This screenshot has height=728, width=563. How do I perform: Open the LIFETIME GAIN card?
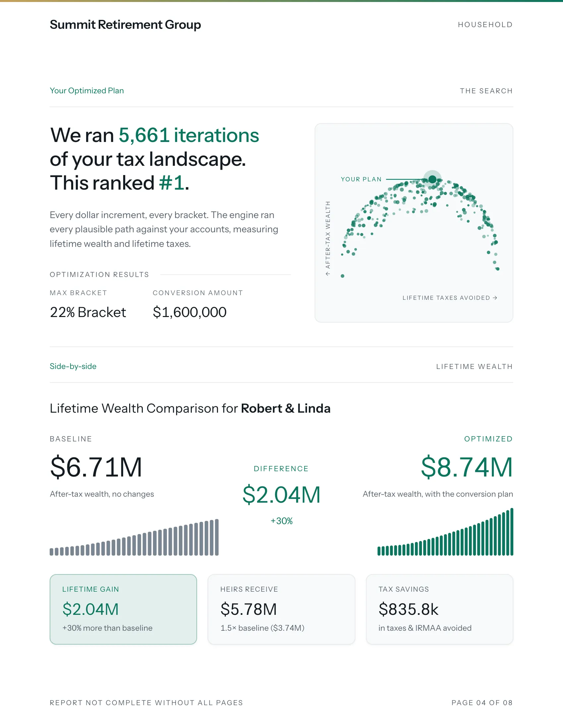(x=124, y=609)
